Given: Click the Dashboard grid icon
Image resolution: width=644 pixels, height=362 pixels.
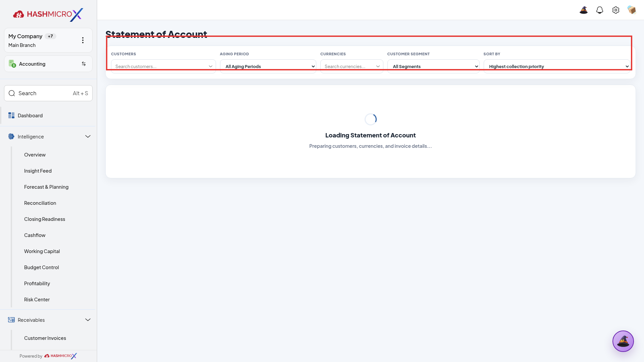Looking at the screenshot, I should (11, 115).
